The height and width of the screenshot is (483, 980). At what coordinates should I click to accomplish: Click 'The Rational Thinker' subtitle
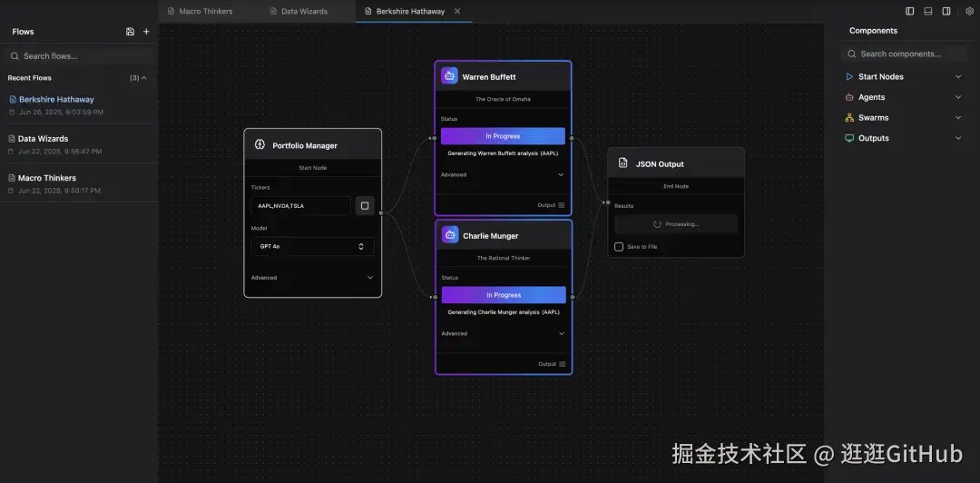coord(503,258)
